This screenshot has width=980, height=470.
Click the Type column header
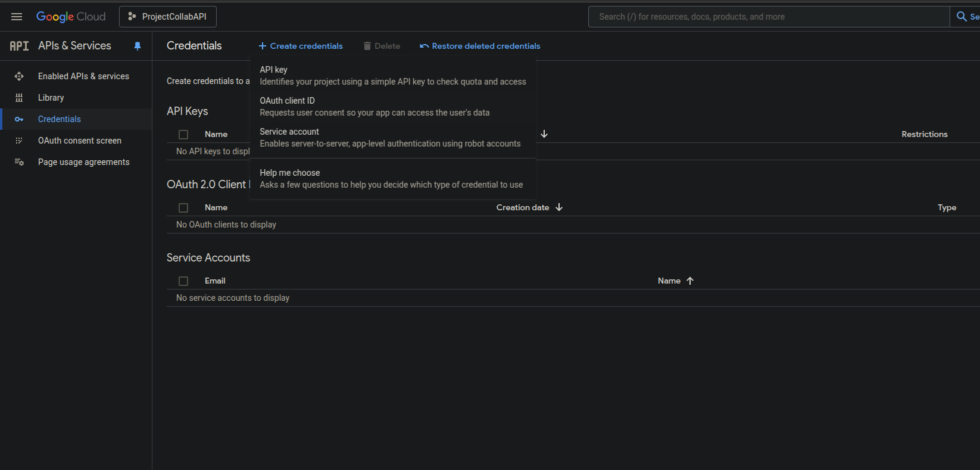pyautogui.click(x=947, y=207)
